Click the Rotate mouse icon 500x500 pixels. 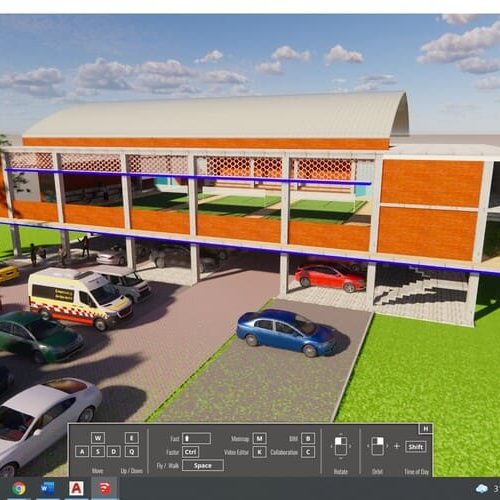point(341,446)
